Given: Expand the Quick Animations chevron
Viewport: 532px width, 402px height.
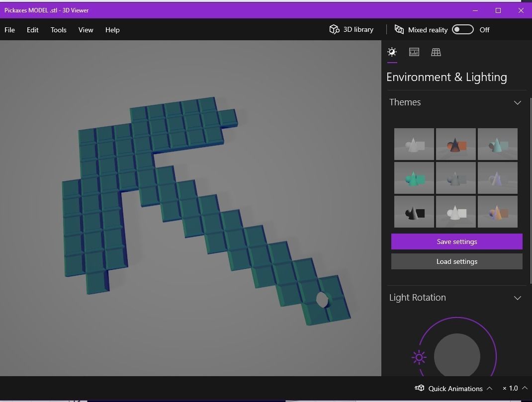Looking at the screenshot, I should coord(490,388).
